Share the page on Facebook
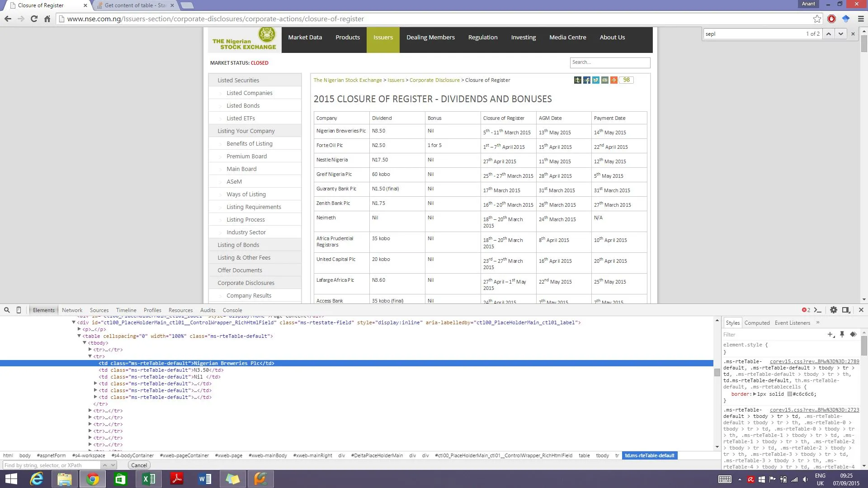This screenshot has height=488, width=868. 587,80
